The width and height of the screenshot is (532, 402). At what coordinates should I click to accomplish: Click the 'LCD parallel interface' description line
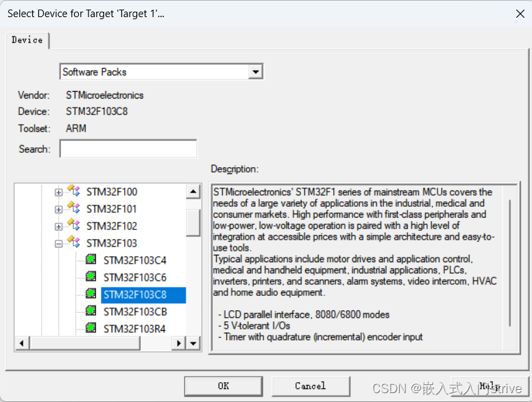coord(304,314)
